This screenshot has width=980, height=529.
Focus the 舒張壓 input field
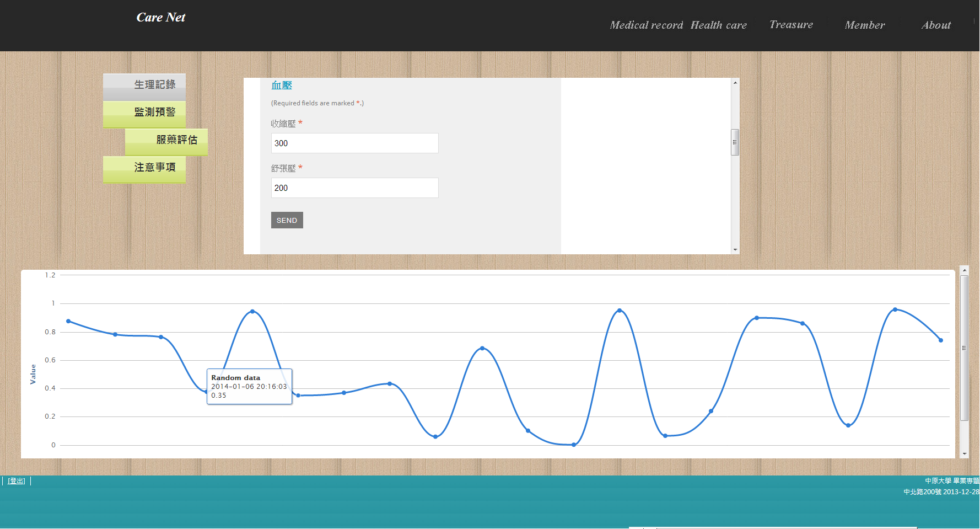click(x=354, y=188)
